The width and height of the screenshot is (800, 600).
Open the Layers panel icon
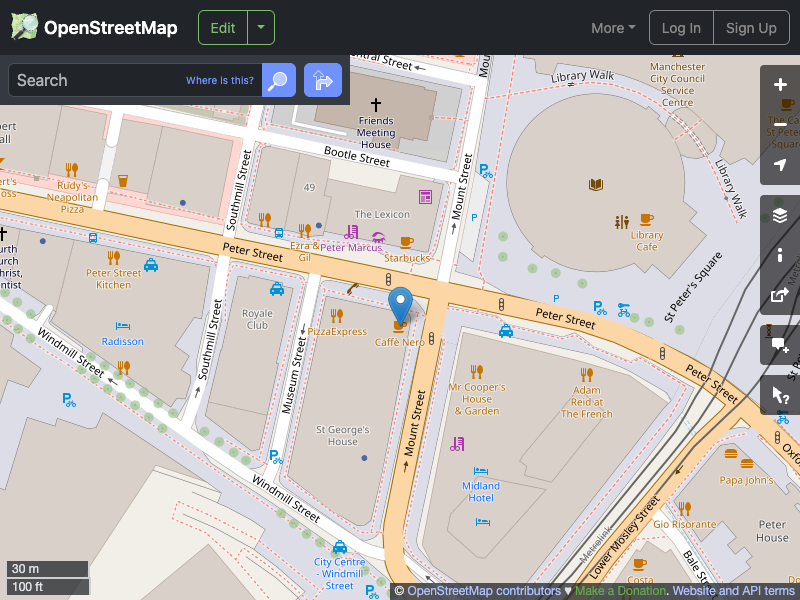[780, 214]
